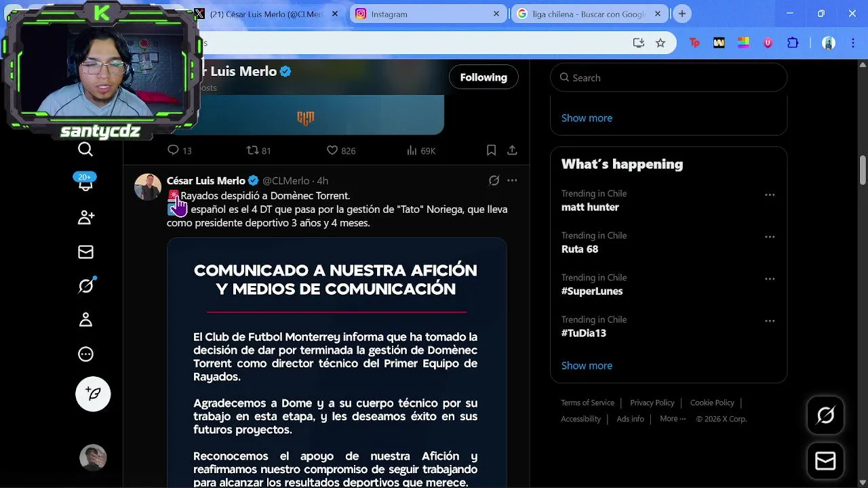
Task: Show more in the upper sidebar card
Action: click(x=587, y=118)
